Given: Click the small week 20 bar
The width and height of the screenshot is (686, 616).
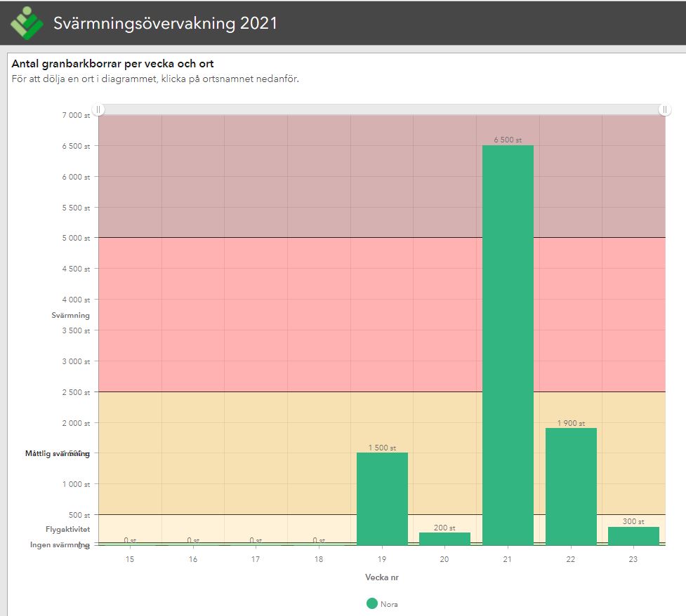Looking at the screenshot, I should click(x=444, y=539).
